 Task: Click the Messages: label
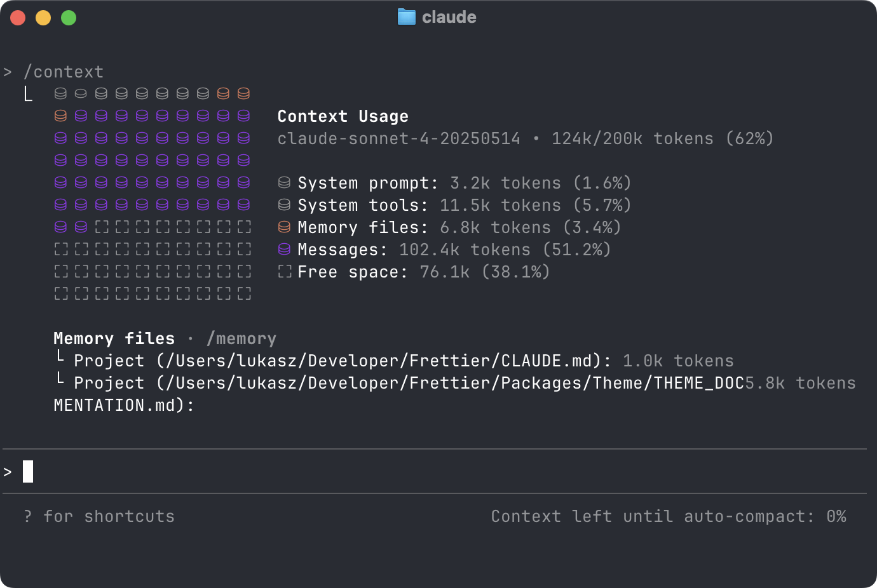pyautogui.click(x=343, y=250)
